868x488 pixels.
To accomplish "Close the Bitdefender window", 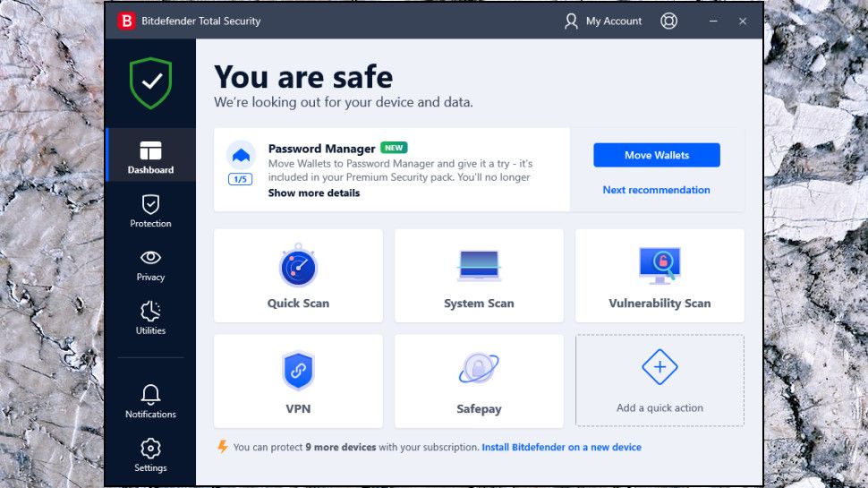I will tap(743, 21).
